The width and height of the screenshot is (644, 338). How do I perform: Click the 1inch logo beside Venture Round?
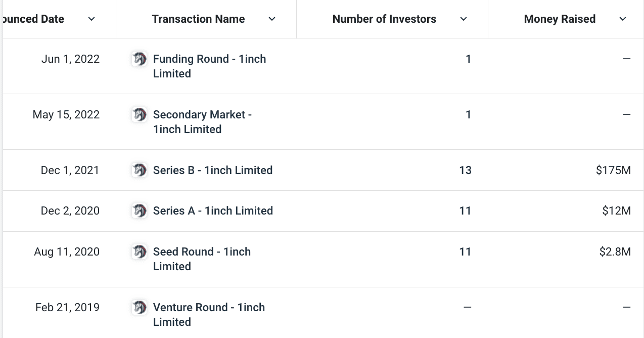coord(140,307)
